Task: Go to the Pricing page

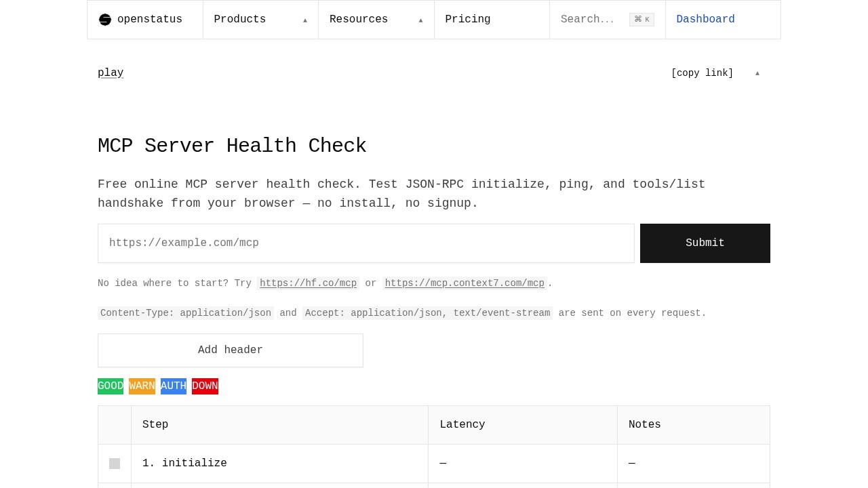Action: coord(492,20)
